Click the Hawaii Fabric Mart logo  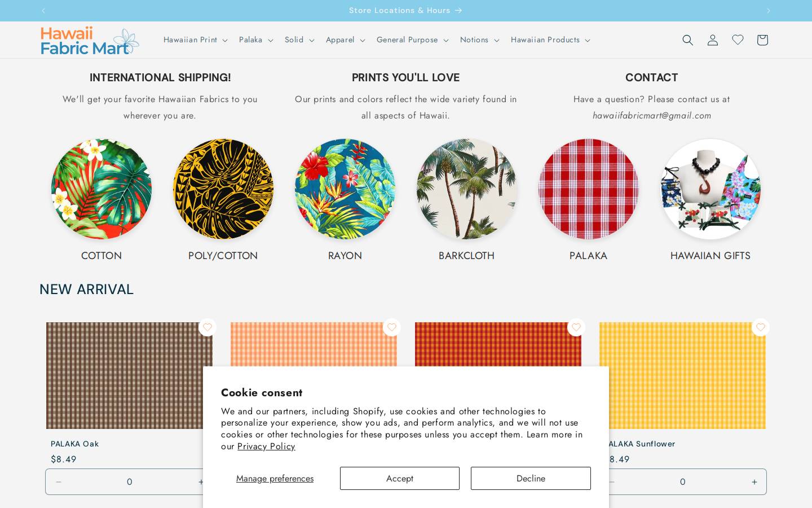pos(90,41)
